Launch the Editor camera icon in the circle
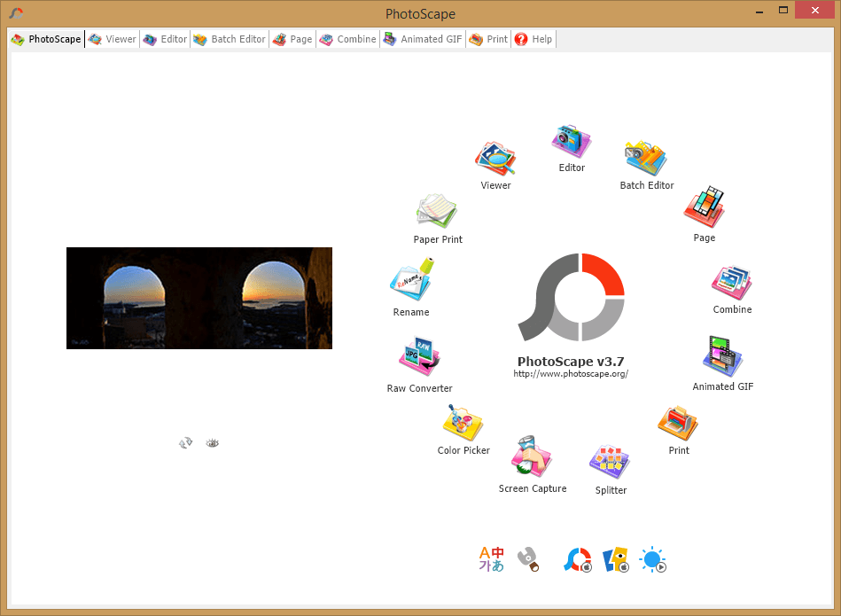This screenshot has height=616, width=841. click(572, 141)
